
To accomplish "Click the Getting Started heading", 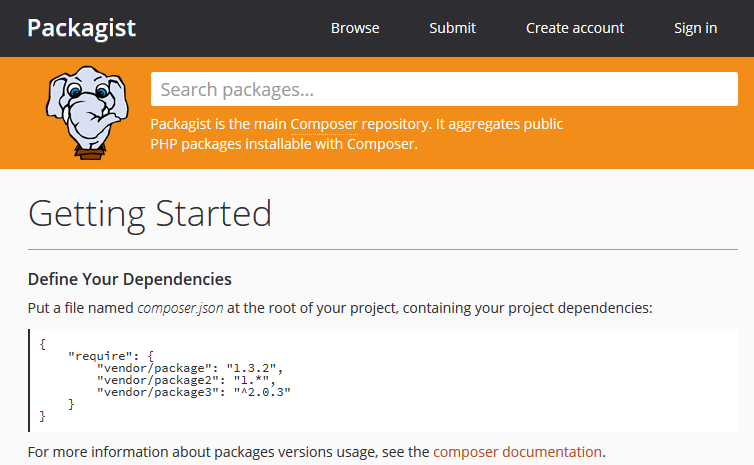I will point(150,214).
